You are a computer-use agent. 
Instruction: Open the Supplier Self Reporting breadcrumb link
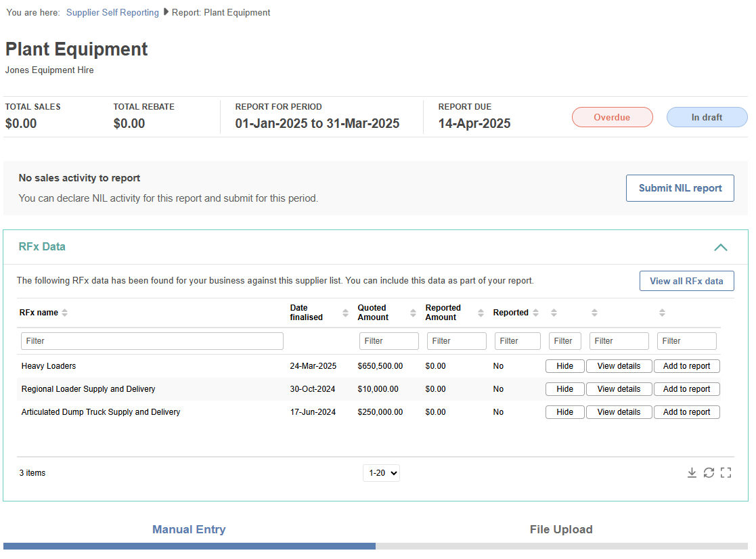[x=112, y=12]
